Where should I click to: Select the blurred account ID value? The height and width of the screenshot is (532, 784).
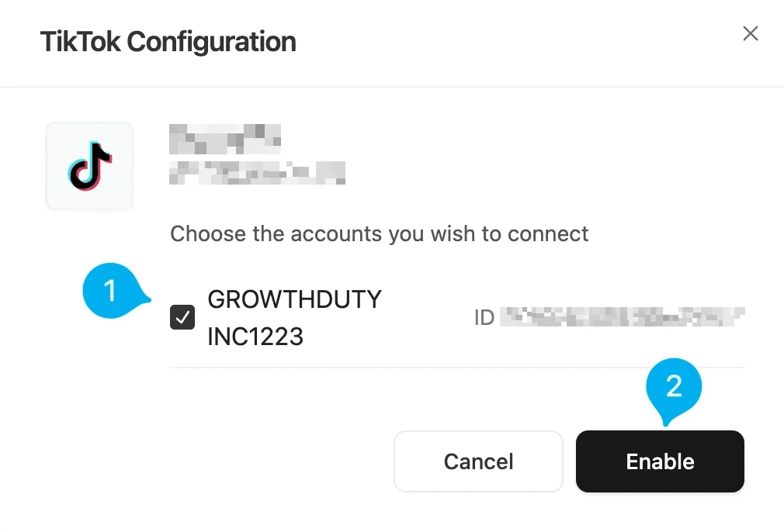[621, 316]
